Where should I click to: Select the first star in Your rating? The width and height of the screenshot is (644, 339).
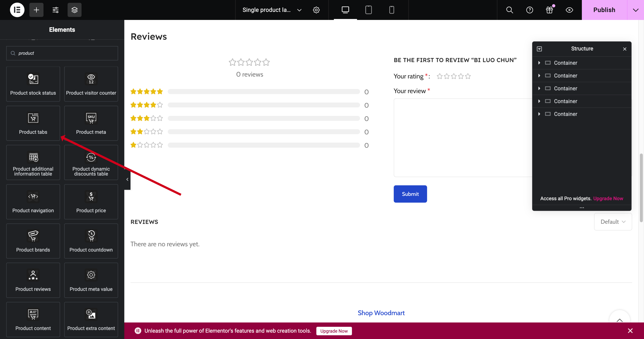[440, 76]
